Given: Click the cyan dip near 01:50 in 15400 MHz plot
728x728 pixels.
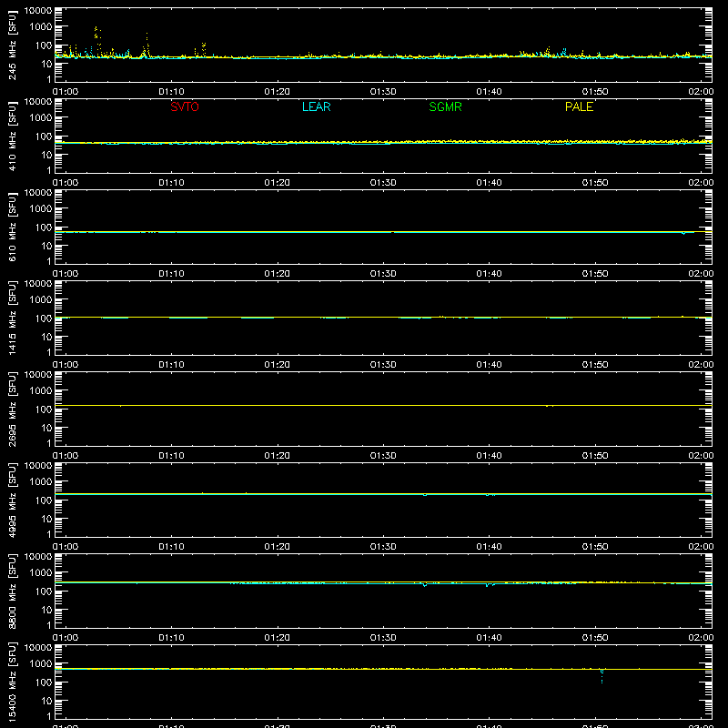Looking at the screenshot, I should pyautogui.click(x=602, y=676).
